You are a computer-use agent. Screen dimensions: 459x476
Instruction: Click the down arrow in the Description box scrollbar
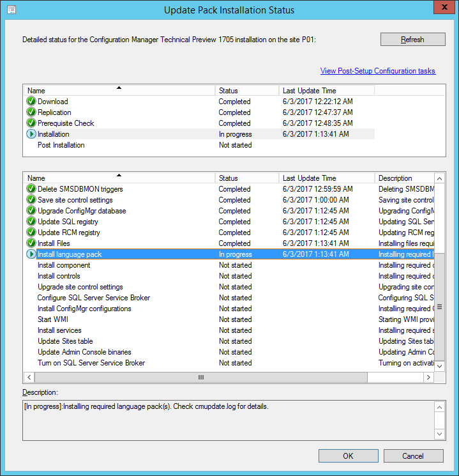click(439, 434)
